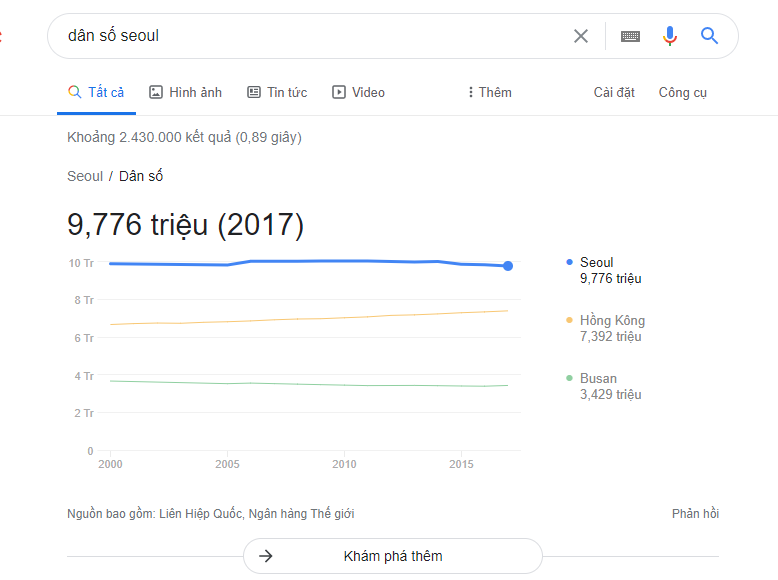Screen dimensions: 778x580
Task: Start voice search with the microphone icon
Action: 669,36
